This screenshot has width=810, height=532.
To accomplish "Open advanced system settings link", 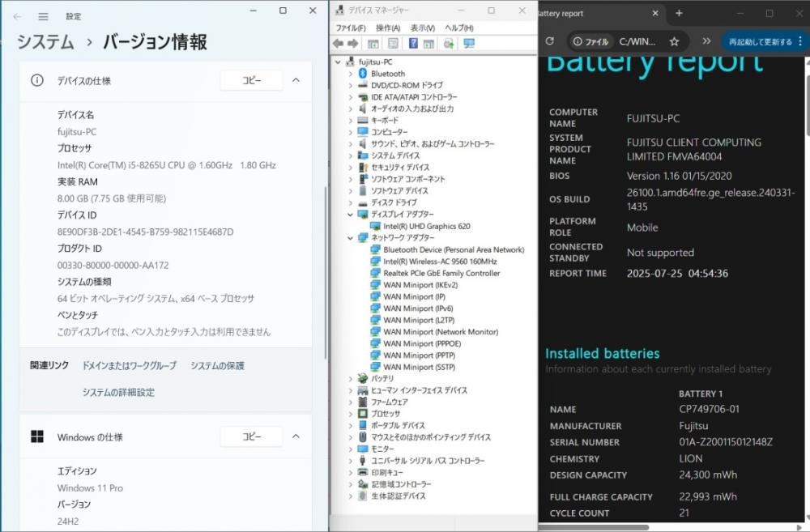I will pyautogui.click(x=118, y=393).
